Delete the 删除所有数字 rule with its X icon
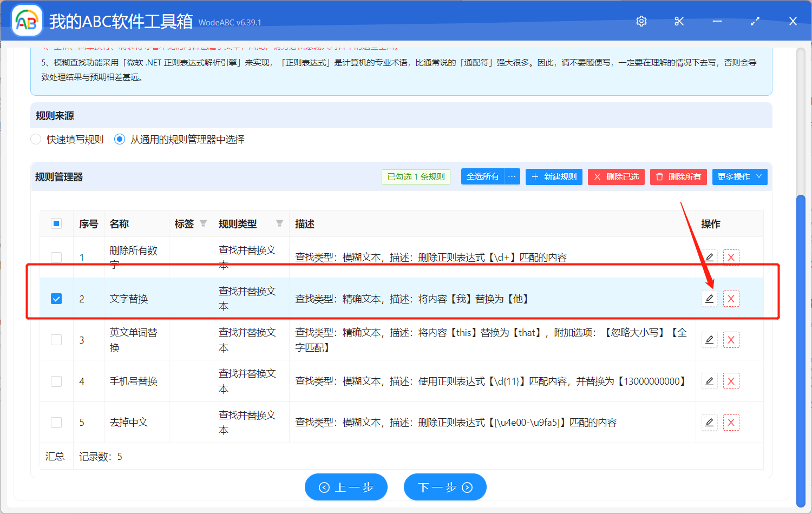 731,257
